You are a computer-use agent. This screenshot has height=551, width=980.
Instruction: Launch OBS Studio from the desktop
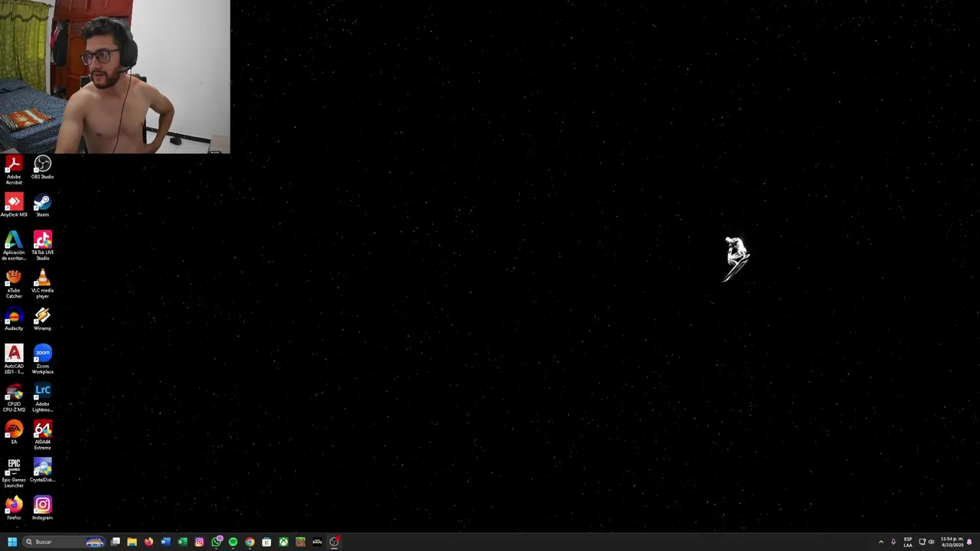tap(42, 168)
